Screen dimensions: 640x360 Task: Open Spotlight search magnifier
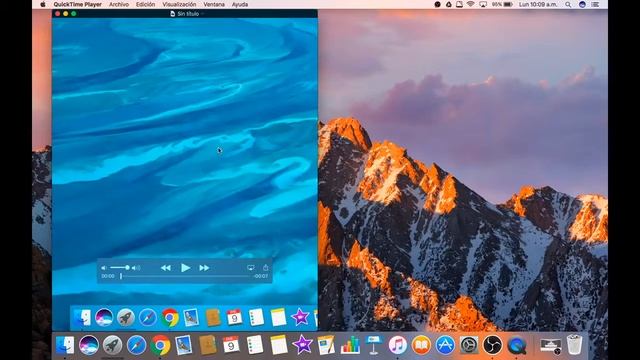568,4
